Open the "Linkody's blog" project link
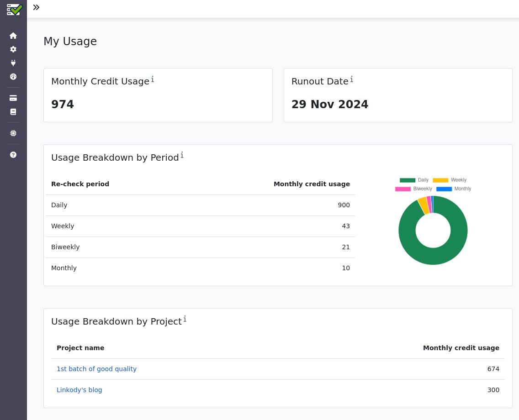 79,390
